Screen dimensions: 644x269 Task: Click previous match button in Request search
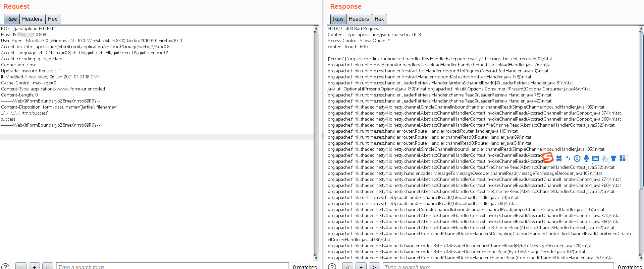pyautogui.click(x=21, y=266)
